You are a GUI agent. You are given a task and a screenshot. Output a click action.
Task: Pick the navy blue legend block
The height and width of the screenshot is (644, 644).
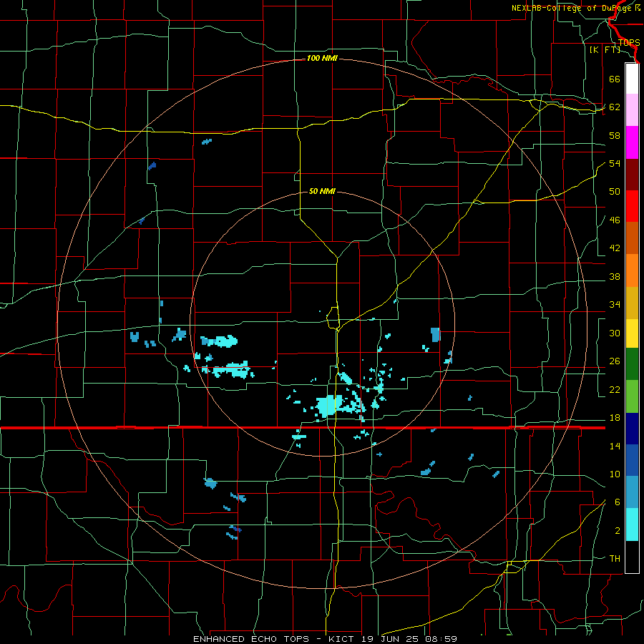pos(632,429)
